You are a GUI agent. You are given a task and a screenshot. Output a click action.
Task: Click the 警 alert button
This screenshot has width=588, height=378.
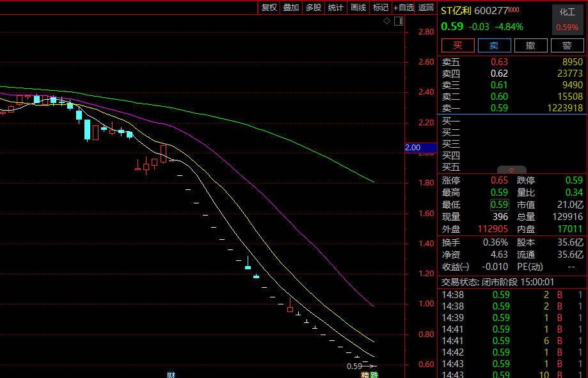(567, 45)
